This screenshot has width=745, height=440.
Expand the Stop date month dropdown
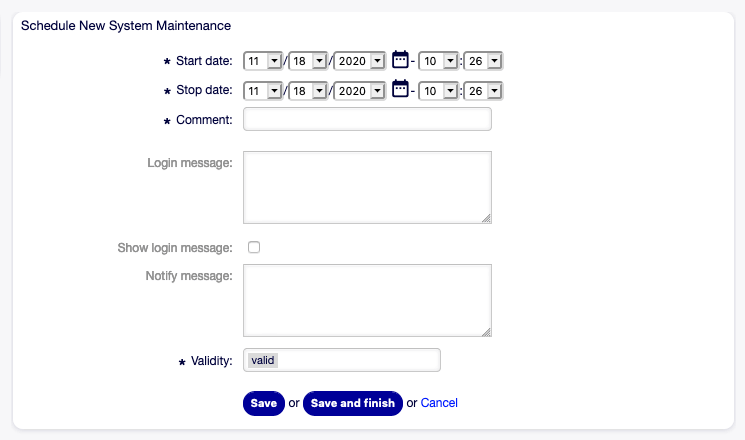[x=263, y=91]
